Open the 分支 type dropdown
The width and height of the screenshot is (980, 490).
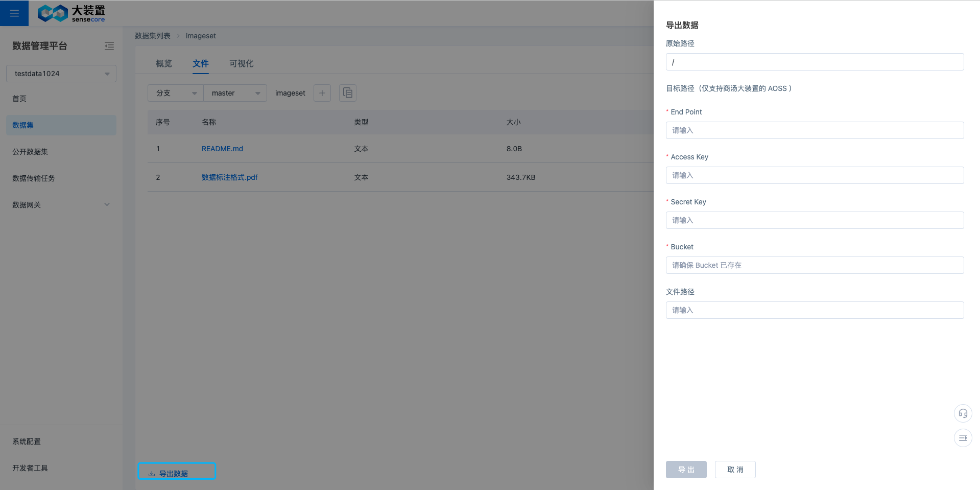[176, 93]
